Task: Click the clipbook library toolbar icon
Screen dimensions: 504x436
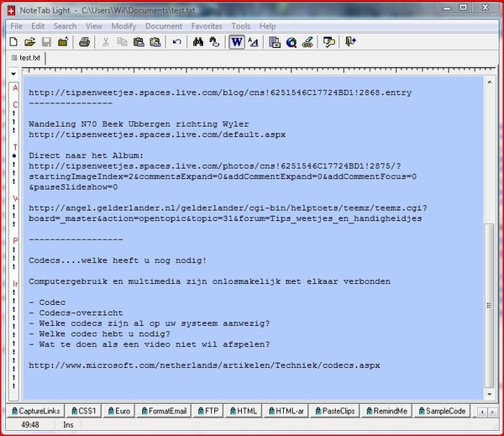Action: [x=275, y=42]
